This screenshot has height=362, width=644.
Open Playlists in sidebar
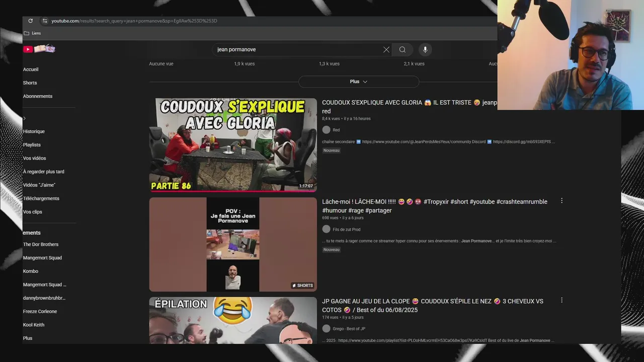[32, 145]
